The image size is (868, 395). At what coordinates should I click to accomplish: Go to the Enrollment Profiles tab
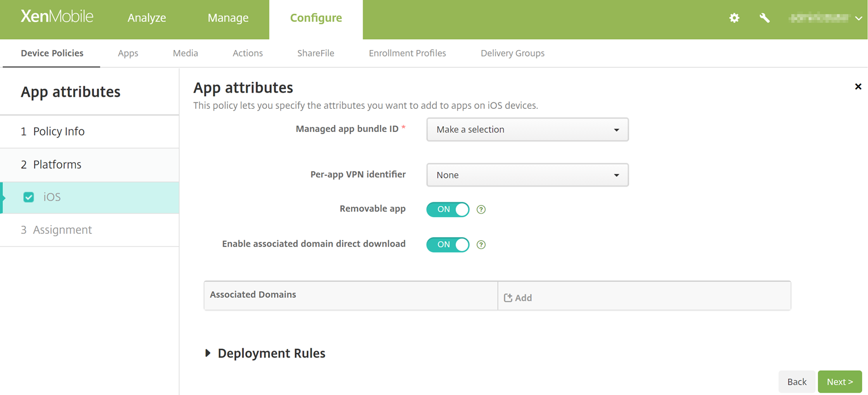[x=407, y=53]
